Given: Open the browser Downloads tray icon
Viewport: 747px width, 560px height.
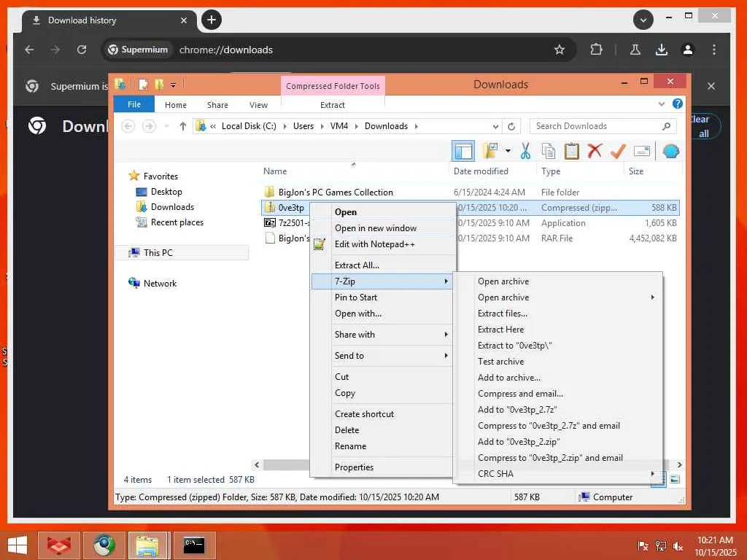Looking at the screenshot, I should pos(661,50).
